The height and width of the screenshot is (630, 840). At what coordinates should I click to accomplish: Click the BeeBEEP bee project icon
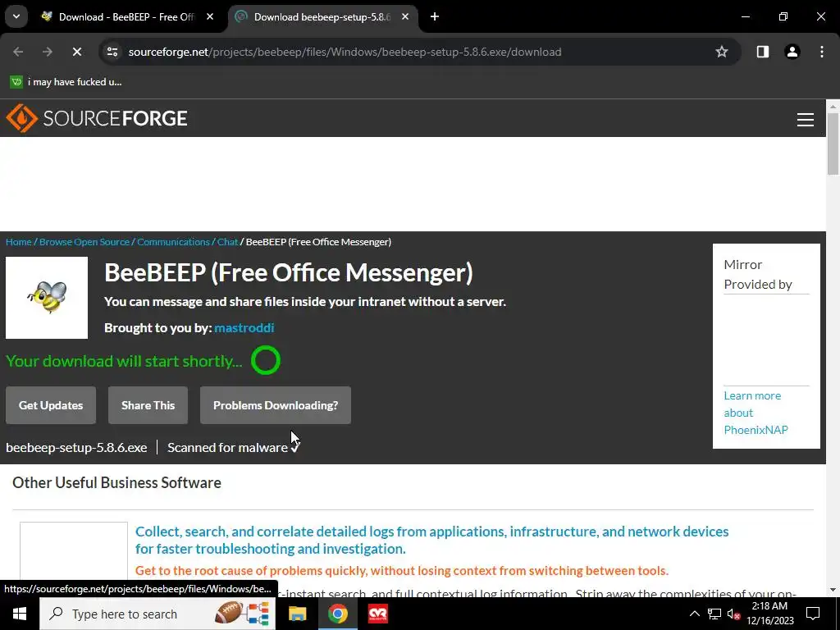click(x=47, y=298)
